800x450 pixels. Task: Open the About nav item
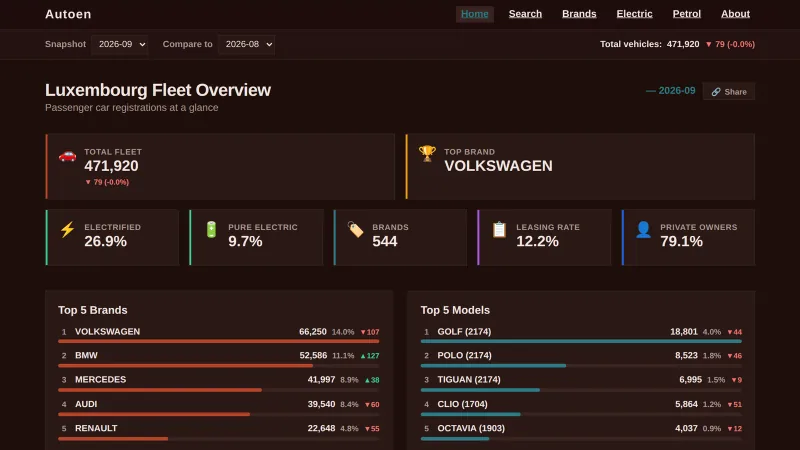pos(735,14)
